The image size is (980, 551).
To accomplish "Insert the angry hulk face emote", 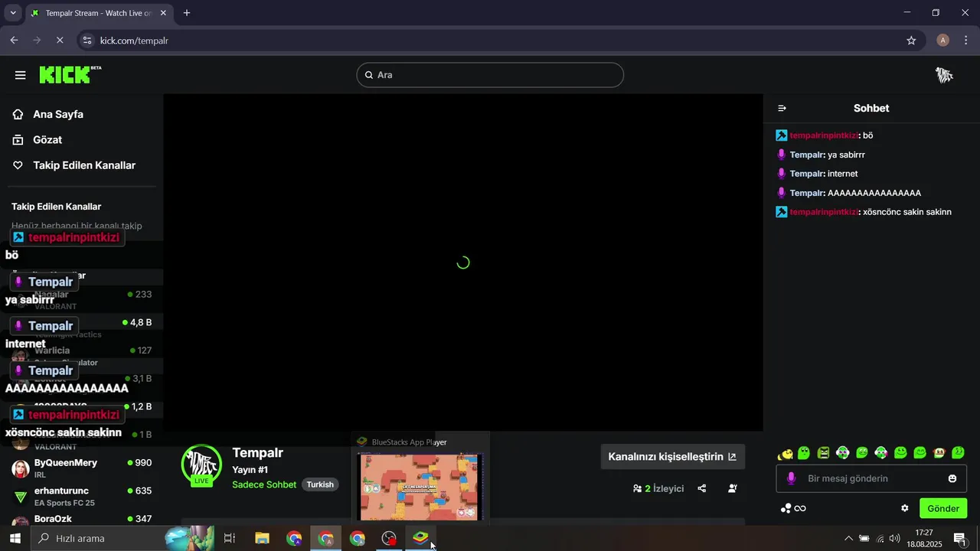I will click(x=823, y=453).
